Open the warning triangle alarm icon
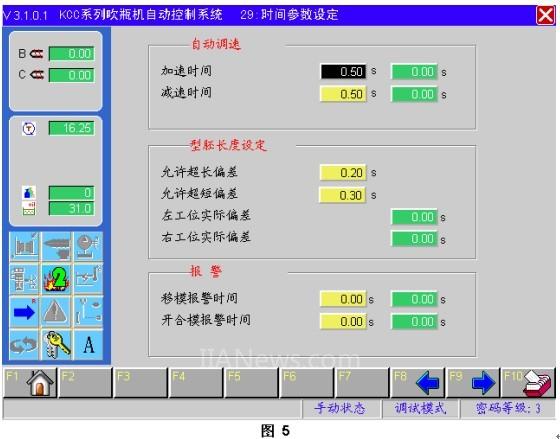 (56, 312)
